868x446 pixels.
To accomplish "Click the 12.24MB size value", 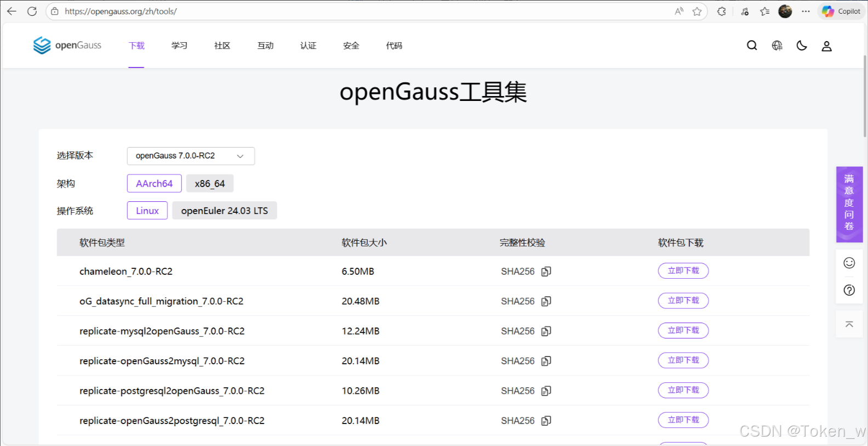I will point(361,331).
